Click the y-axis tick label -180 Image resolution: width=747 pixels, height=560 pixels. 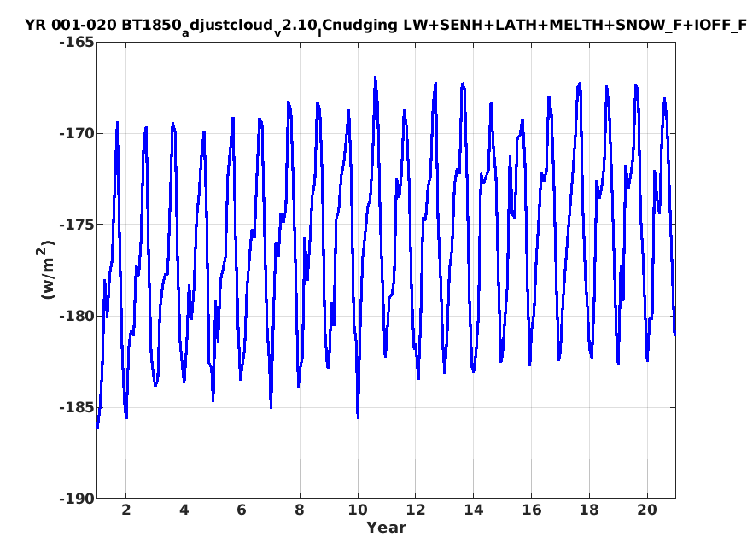[x=77, y=316]
